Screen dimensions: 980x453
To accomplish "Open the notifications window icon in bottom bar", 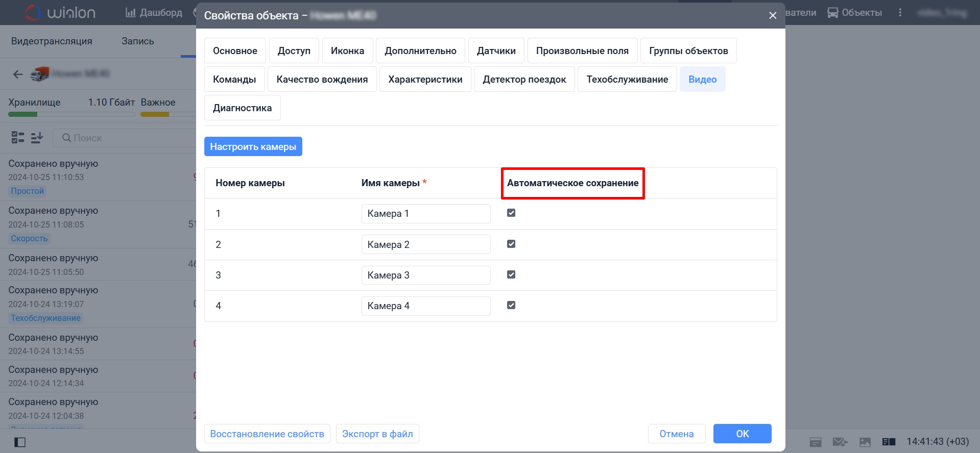I will (x=816, y=442).
